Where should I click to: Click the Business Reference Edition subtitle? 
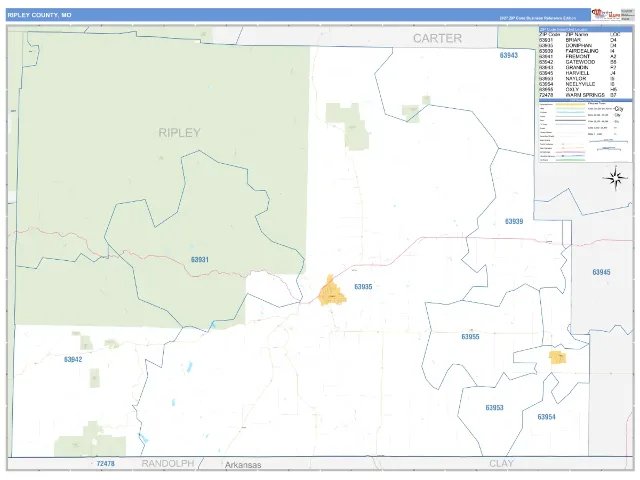pos(538,18)
